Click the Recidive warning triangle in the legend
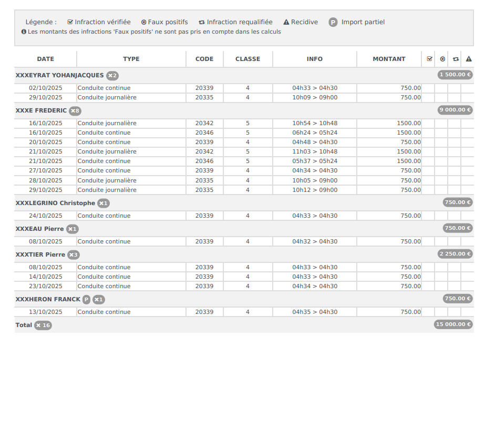Image resolution: width=495 pixels, height=448 pixels. [x=286, y=22]
